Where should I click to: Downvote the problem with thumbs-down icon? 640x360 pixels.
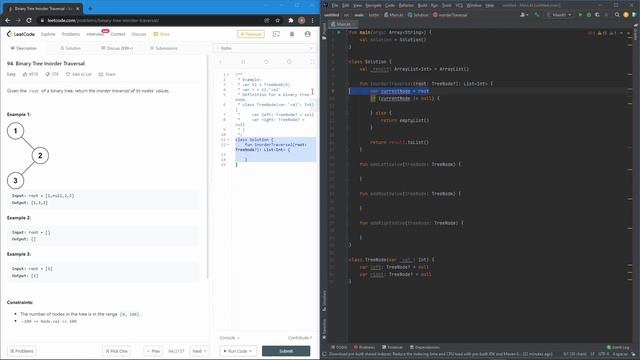[x=47, y=74]
